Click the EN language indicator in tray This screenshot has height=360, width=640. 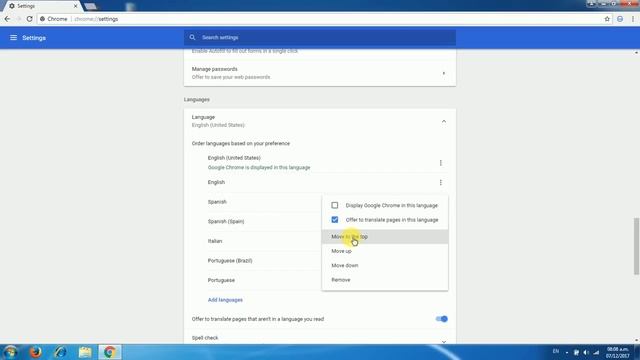click(556, 351)
